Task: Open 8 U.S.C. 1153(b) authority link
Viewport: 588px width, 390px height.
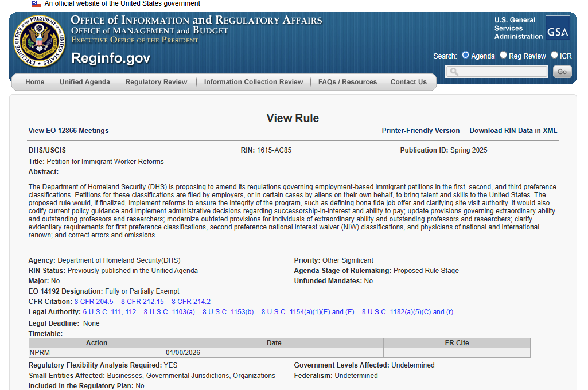Action: [x=228, y=312]
